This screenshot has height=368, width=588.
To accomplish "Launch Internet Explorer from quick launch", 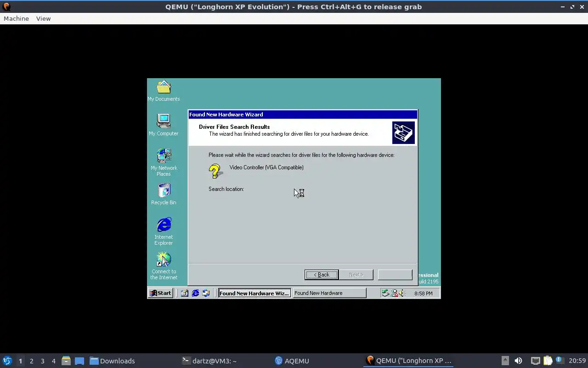I will click(x=195, y=293).
